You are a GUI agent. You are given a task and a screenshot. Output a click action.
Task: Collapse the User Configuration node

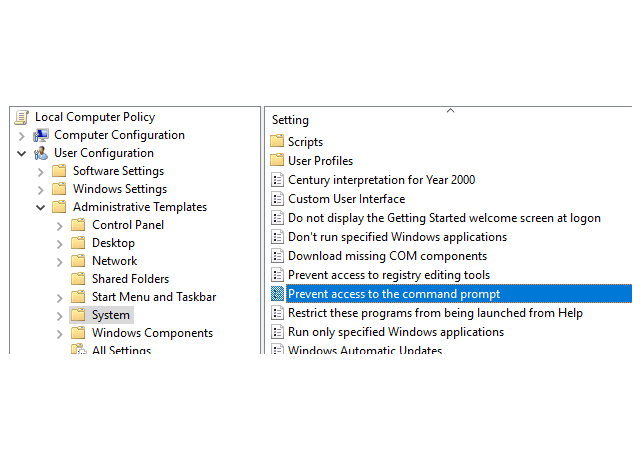pos(22,153)
